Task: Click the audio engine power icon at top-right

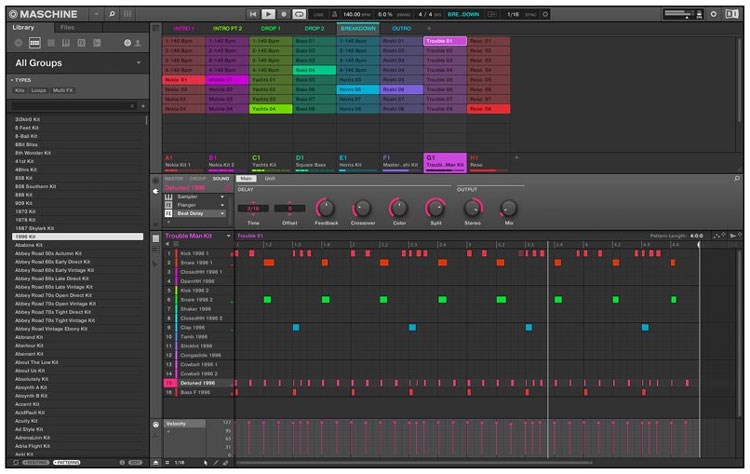Action: tap(714, 14)
